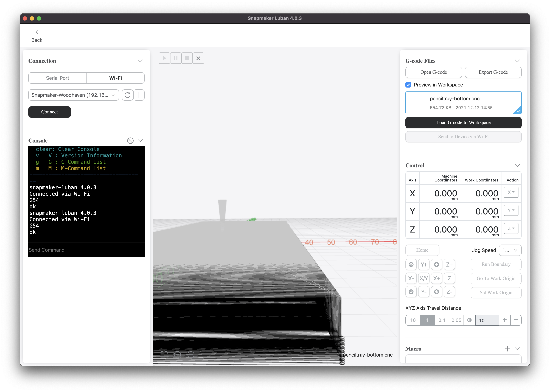The image size is (550, 392).
Task: Collapse the G-code Files panel
Action: coord(517,61)
